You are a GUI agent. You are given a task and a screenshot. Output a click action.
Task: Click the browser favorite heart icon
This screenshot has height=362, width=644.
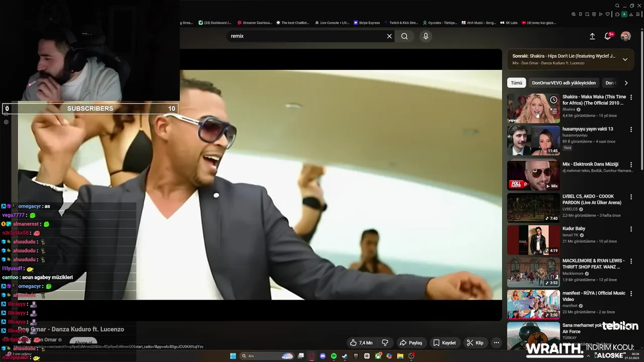click(x=607, y=14)
